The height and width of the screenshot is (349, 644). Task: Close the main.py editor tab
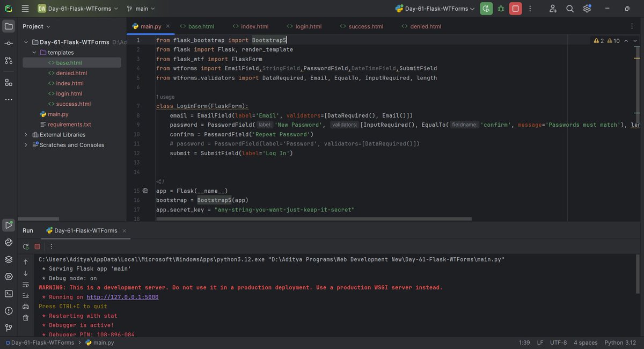click(167, 26)
